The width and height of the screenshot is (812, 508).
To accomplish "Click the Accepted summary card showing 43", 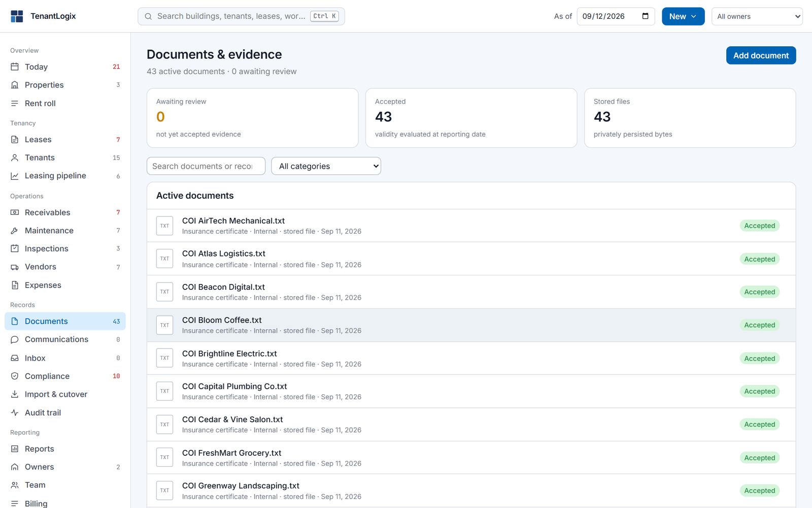I will [x=471, y=118].
